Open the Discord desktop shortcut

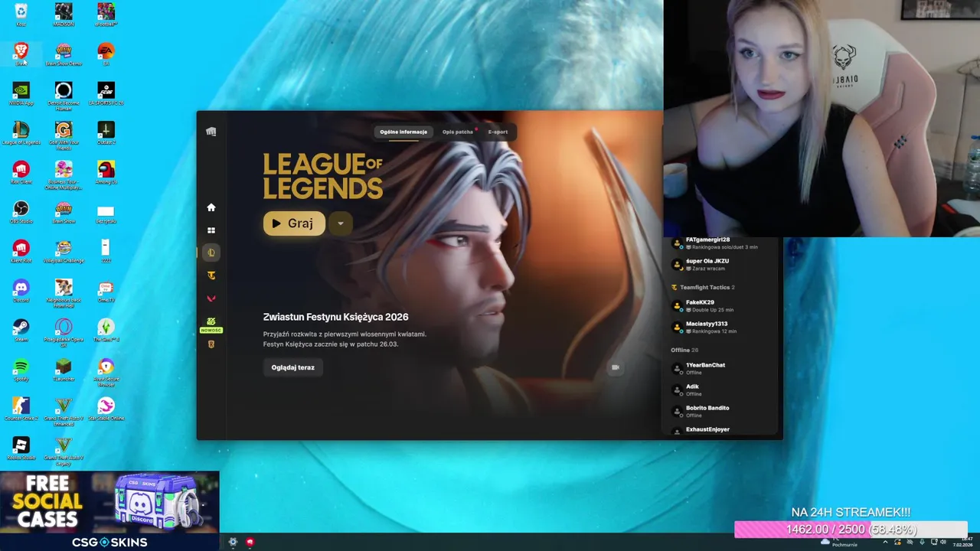(x=21, y=291)
